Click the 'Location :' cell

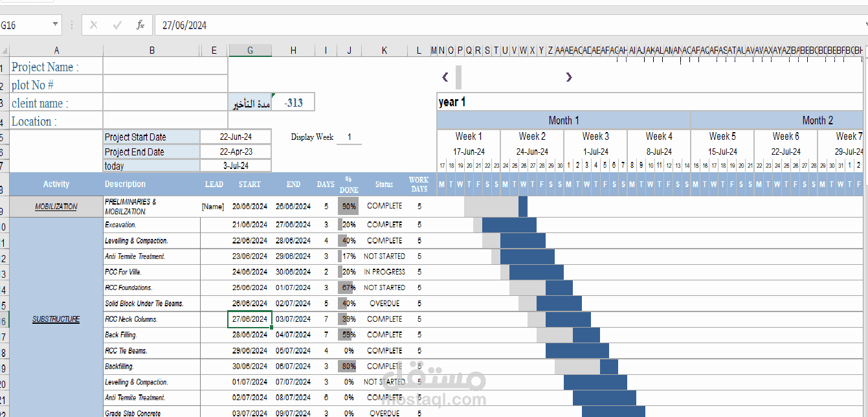(56, 121)
